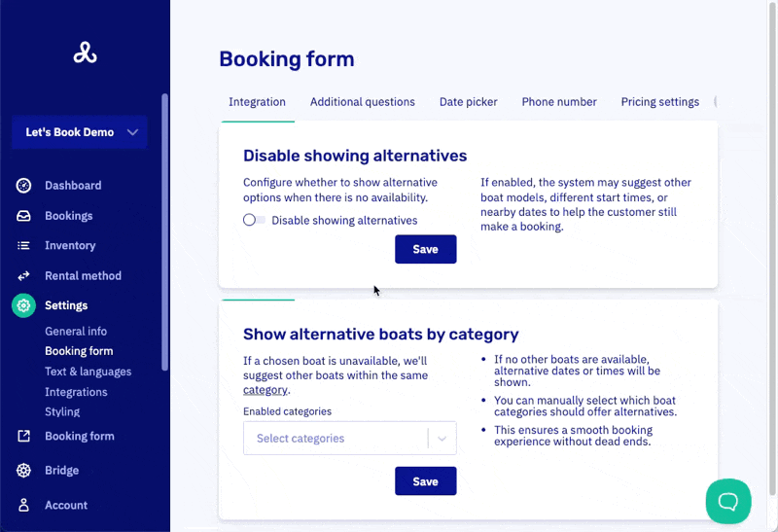
Task: Click the Bookings inbox icon
Action: tap(24, 216)
